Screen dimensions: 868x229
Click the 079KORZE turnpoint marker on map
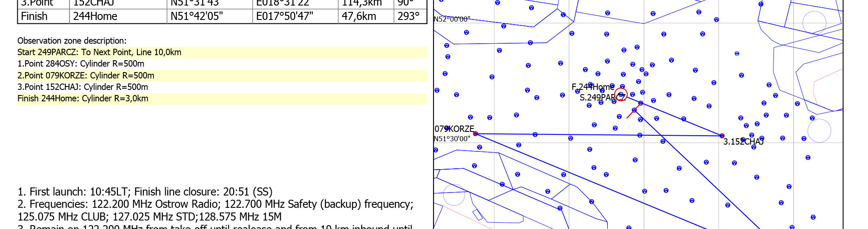pyautogui.click(x=476, y=134)
